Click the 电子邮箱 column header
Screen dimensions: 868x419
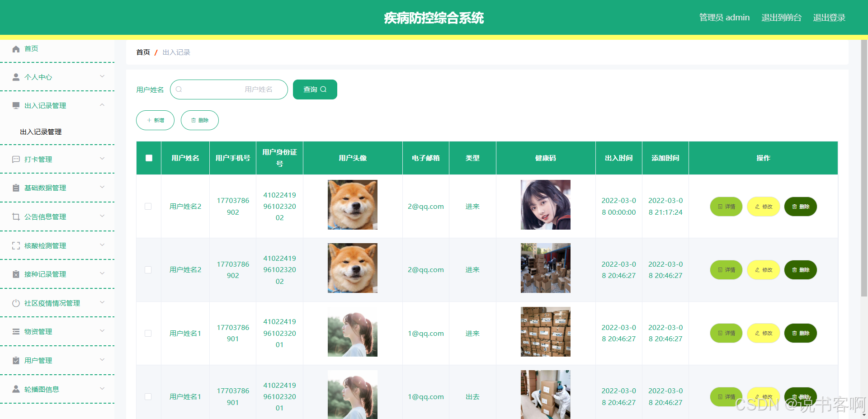426,158
